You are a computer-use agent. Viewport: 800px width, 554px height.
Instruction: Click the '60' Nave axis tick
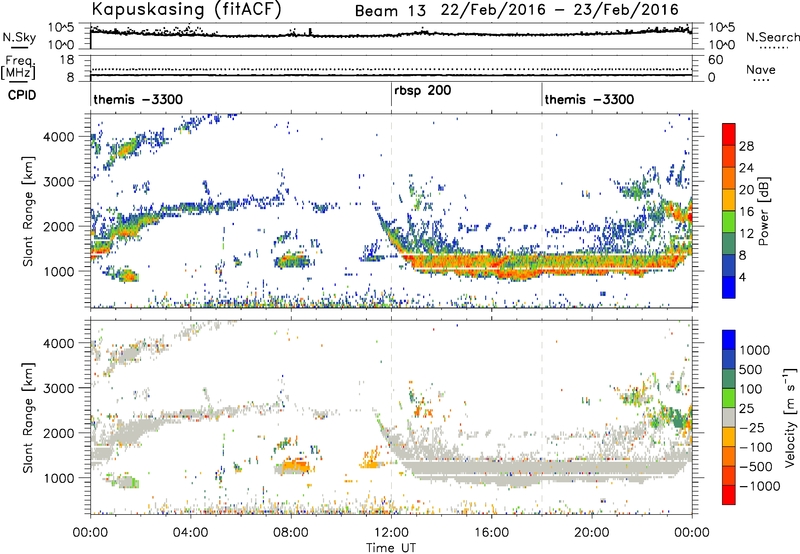pos(715,60)
